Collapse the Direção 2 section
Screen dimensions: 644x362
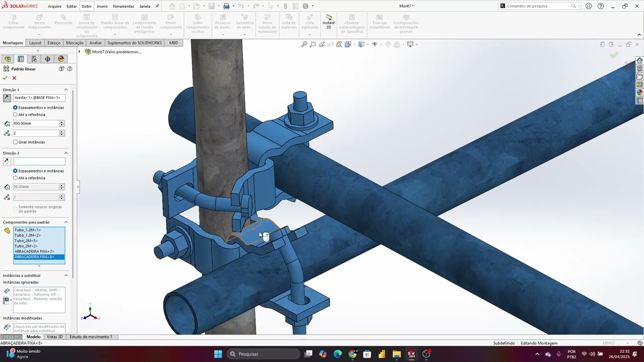coord(66,153)
